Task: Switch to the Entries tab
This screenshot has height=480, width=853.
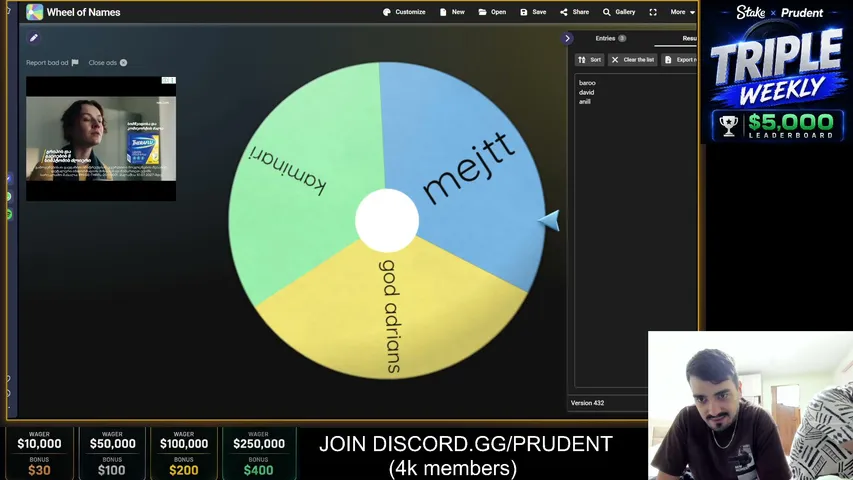Action: pos(610,39)
